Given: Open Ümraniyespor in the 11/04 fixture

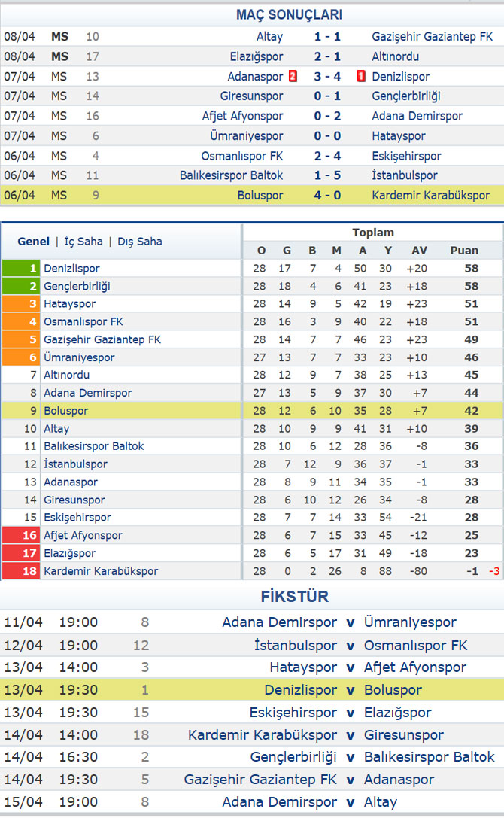Looking at the screenshot, I should (x=410, y=622).
